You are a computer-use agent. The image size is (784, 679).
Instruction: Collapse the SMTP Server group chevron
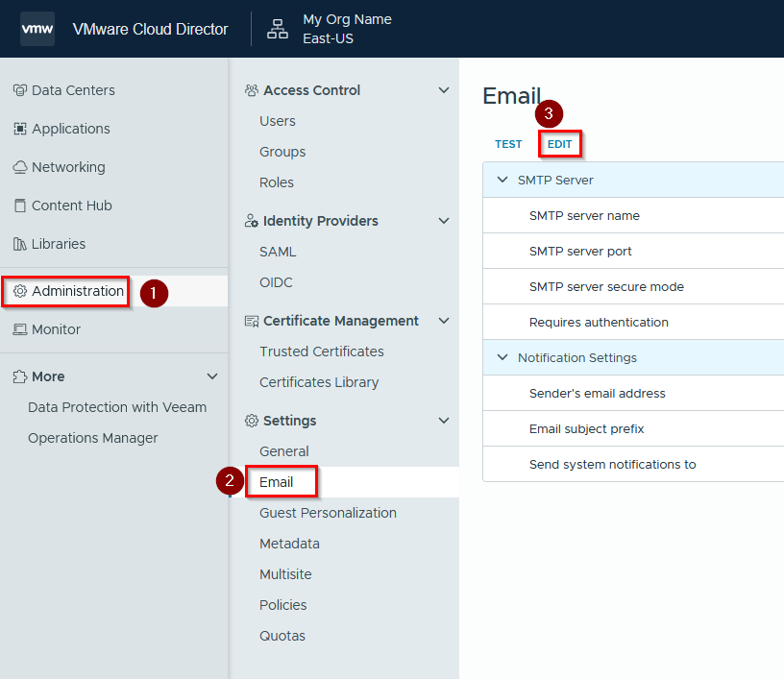pos(502,180)
